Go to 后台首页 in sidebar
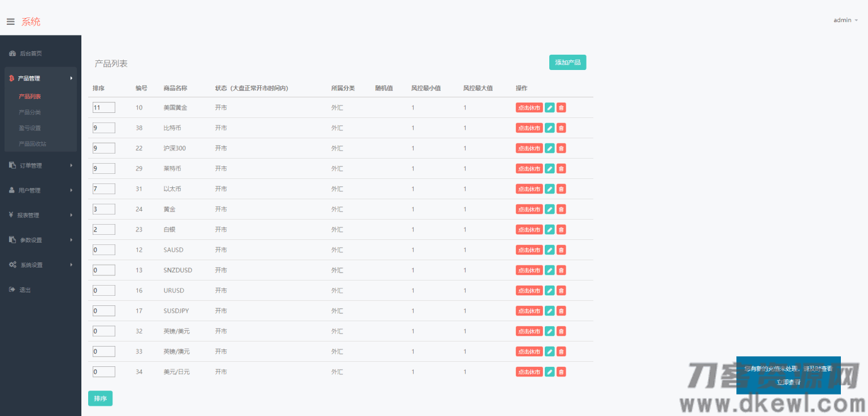 (31, 54)
